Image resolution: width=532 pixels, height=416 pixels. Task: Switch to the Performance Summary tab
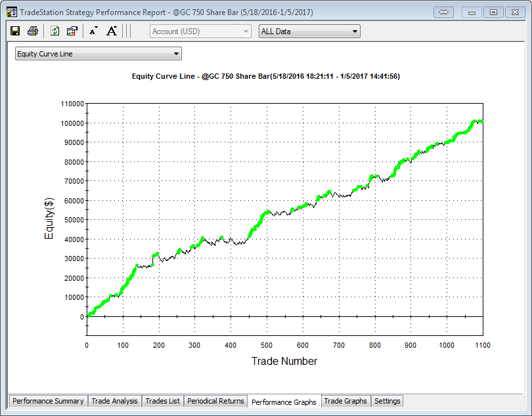[x=48, y=401]
